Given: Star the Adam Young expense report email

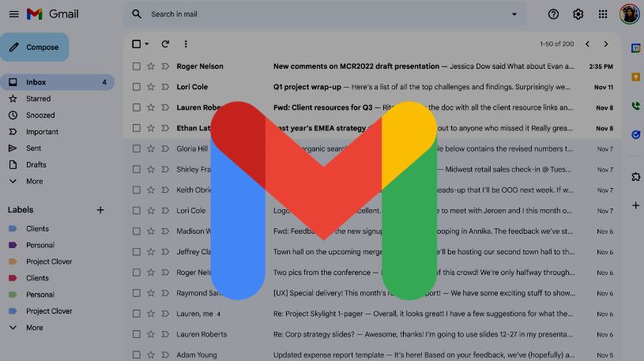Looking at the screenshot, I should pyautogui.click(x=151, y=355).
